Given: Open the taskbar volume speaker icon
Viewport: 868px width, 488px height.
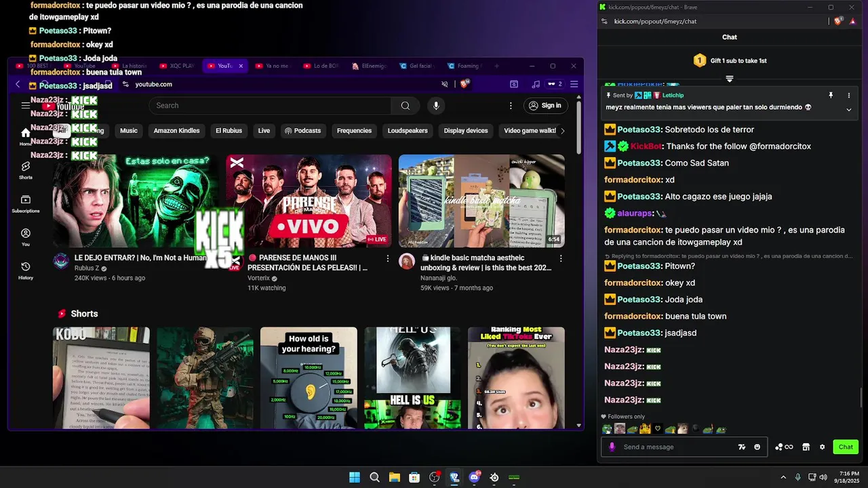Looking at the screenshot, I should 823,477.
